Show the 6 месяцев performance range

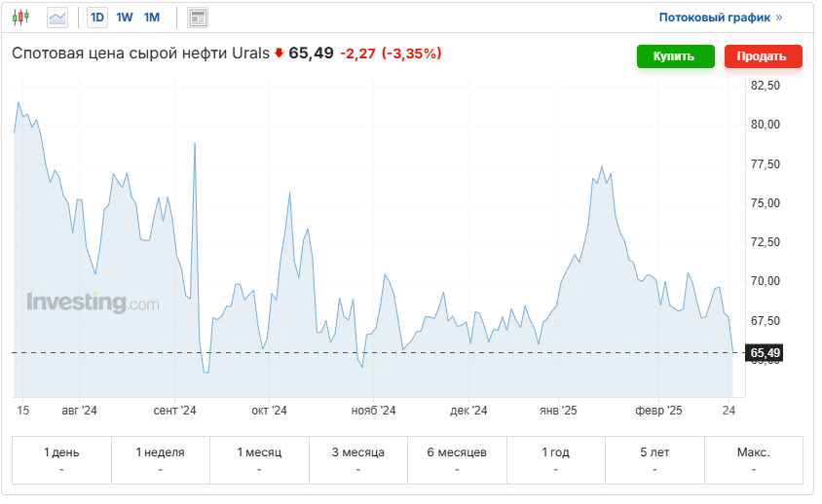(x=457, y=459)
